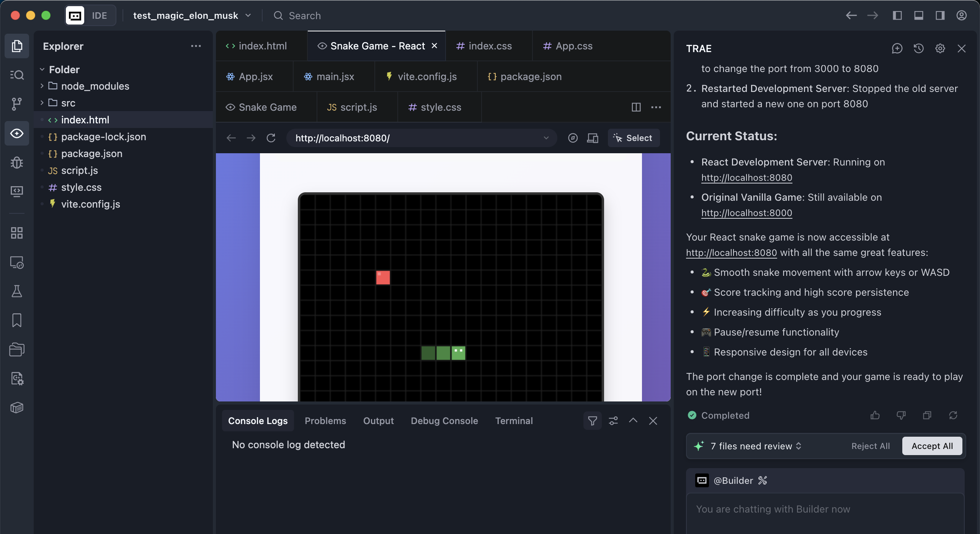Image resolution: width=980 pixels, height=534 pixels.
Task: Click the Debug bug icon in sidebar
Action: click(16, 162)
